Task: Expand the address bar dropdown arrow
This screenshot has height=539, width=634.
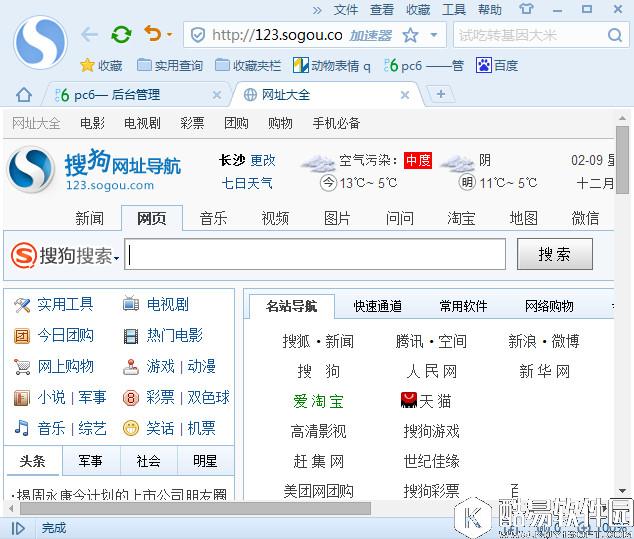Action: [x=434, y=35]
